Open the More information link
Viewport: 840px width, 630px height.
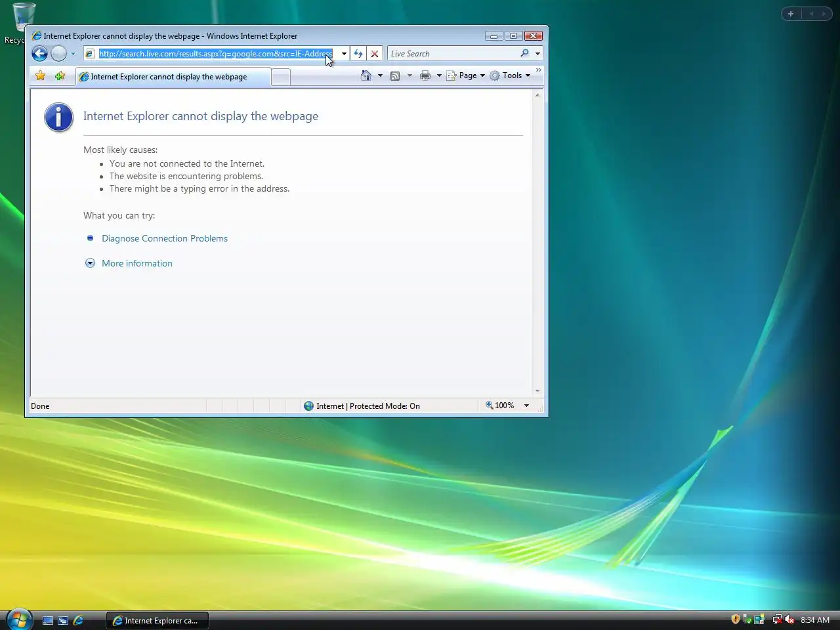pos(137,263)
